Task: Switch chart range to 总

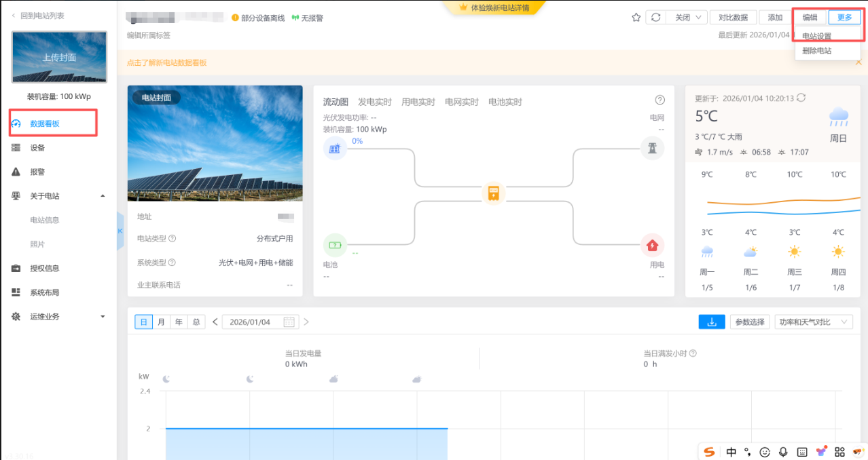Action: click(196, 322)
